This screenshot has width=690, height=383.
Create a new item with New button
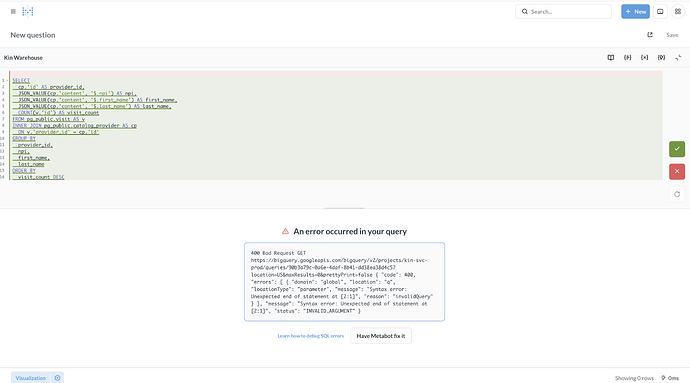(635, 11)
